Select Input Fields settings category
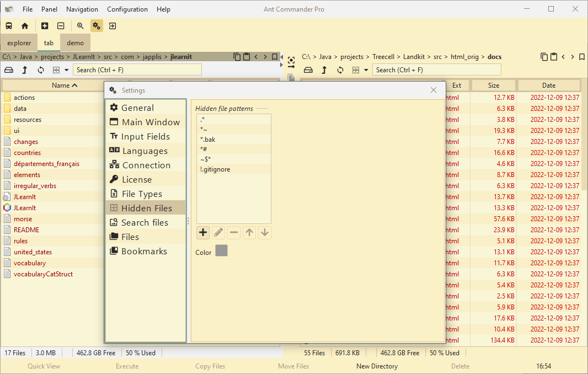The width and height of the screenshot is (588, 374). click(146, 137)
